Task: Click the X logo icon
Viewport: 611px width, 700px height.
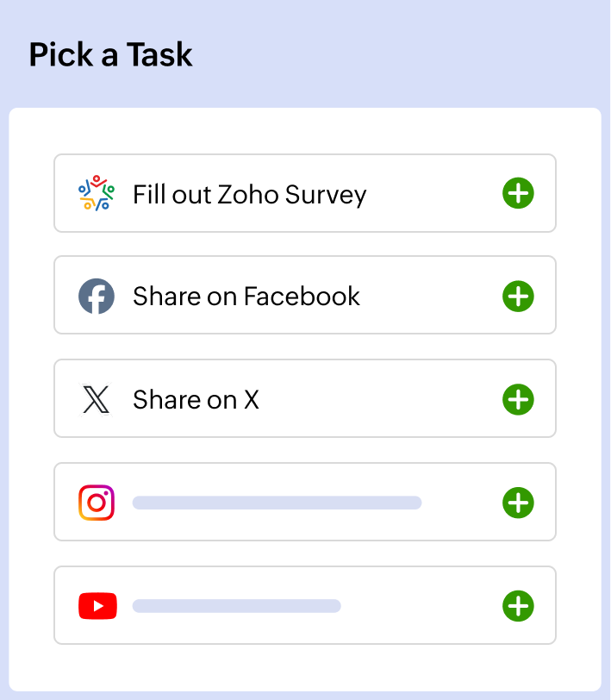Action: coord(96,400)
